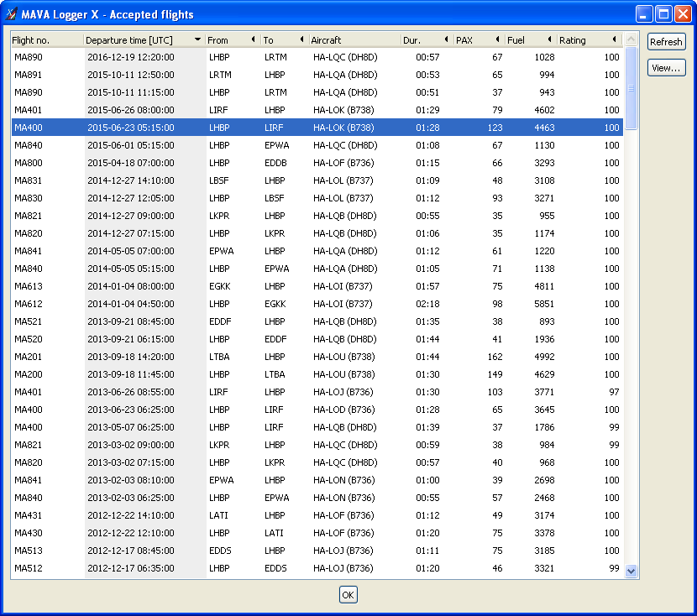Click the highlighted MA400 2015-06-23 row
This screenshot has height=616, width=697.
point(317,128)
